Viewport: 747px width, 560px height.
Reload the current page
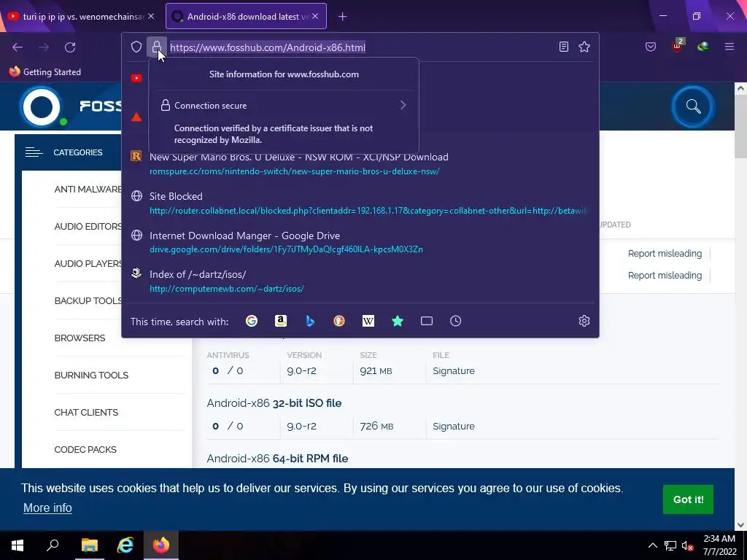pos(70,47)
